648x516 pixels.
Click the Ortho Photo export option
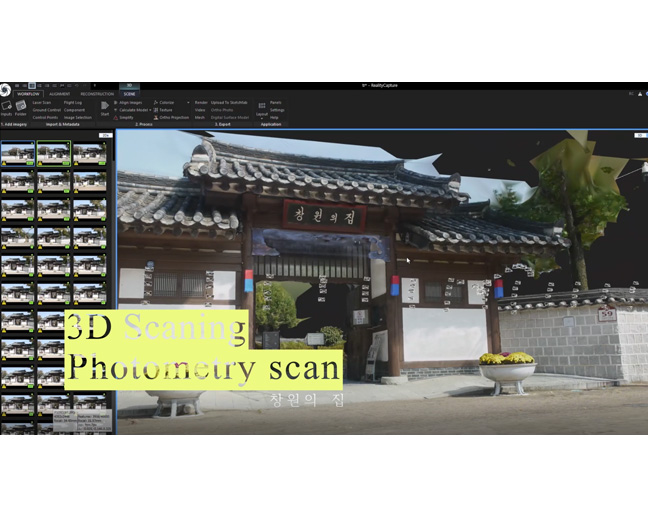tap(222, 110)
